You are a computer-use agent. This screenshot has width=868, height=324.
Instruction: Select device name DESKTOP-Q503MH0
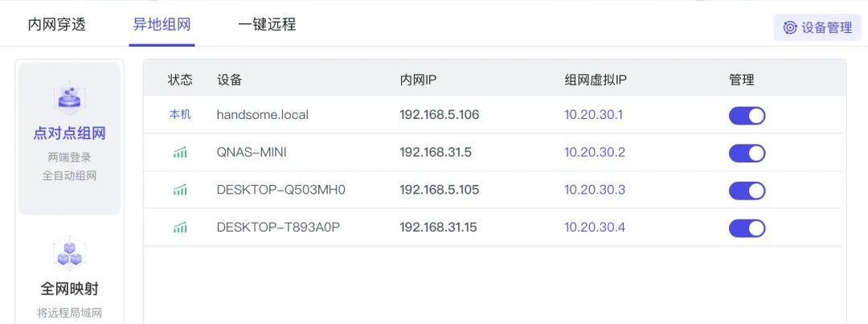pos(281,190)
